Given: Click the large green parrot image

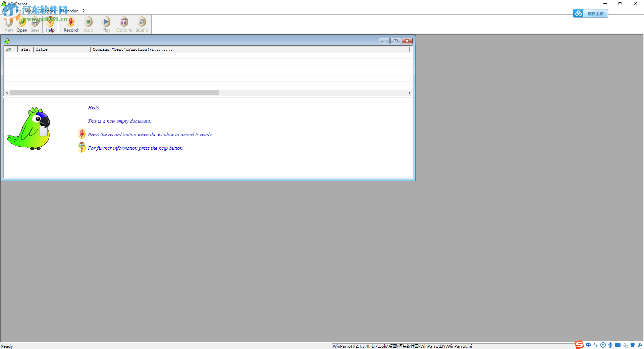Looking at the screenshot, I should tap(29, 129).
